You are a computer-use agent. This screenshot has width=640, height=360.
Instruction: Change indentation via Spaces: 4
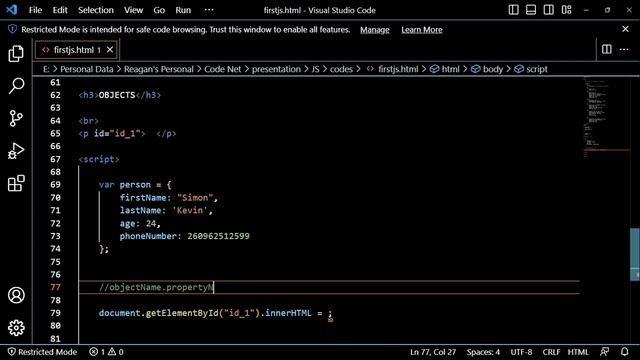(483, 351)
